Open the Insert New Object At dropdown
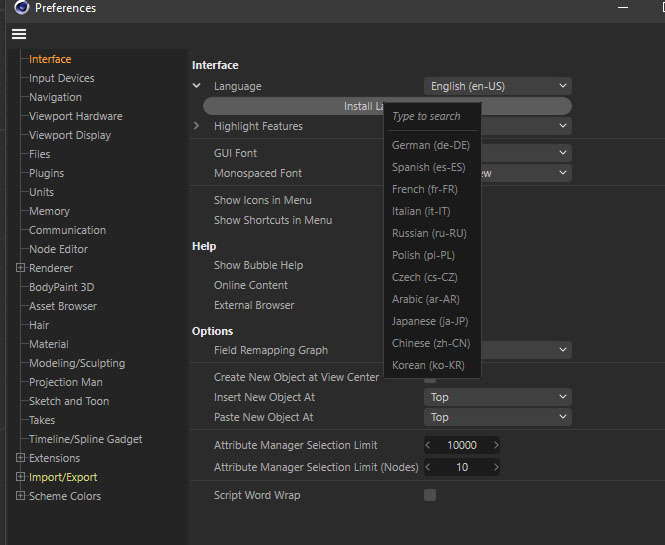Viewport: 665px width, 545px height. click(x=498, y=397)
